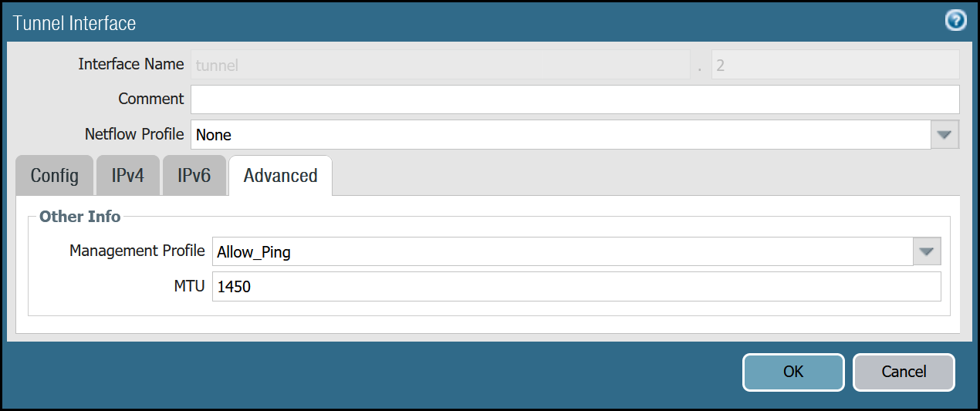This screenshot has width=980, height=411.
Task: Click the Management Profile label
Action: pos(137,251)
